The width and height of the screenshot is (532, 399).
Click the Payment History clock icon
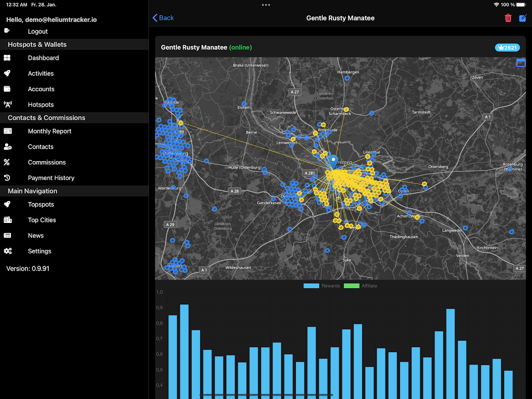pyautogui.click(x=7, y=178)
